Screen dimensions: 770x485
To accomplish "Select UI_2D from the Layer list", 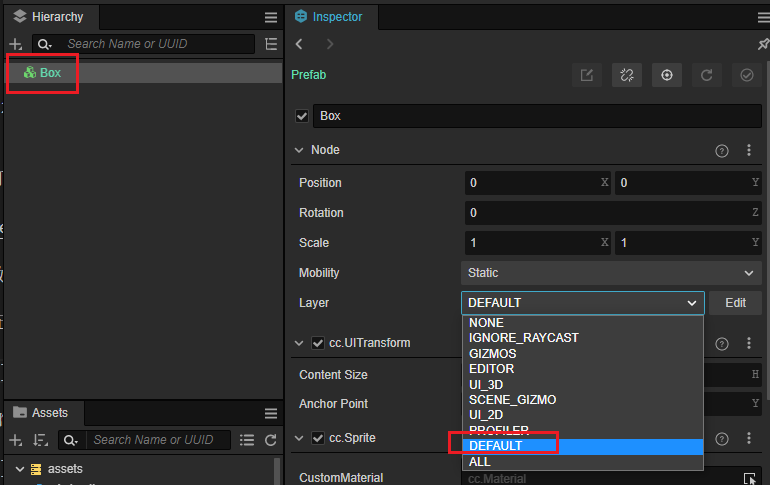I will 486,415.
